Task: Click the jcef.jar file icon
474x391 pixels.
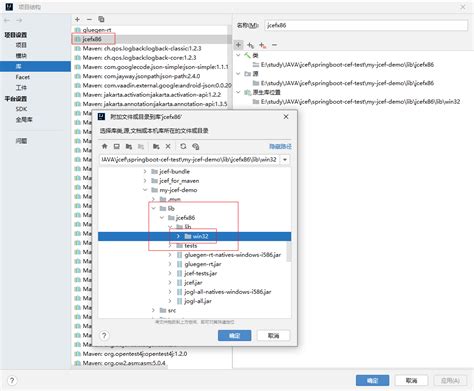Action: [x=179, y=283]
